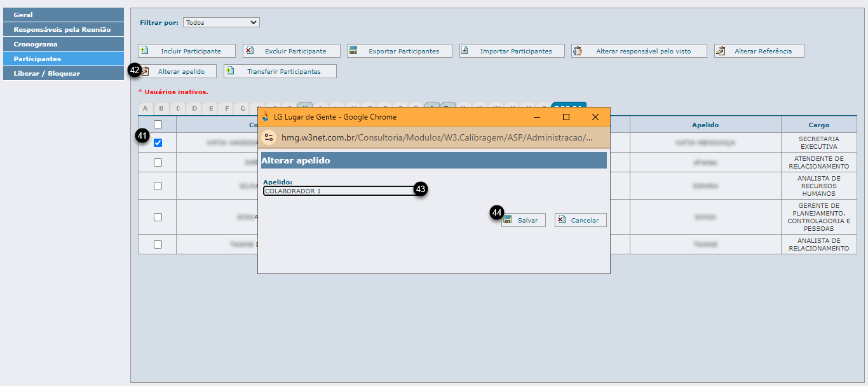Open Responsáveis pela Reunião in the sidebar
Image resolution: width=868 pixels, height=386 pixels.
point(62,29)
